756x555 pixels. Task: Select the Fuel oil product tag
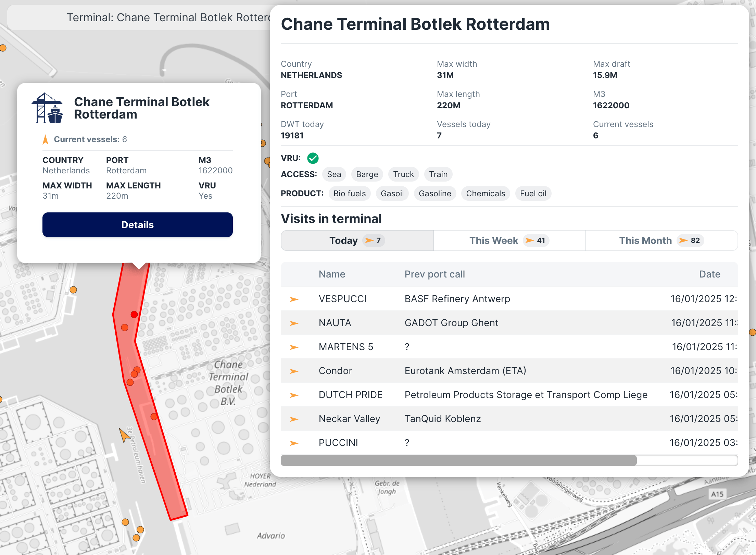533,194
